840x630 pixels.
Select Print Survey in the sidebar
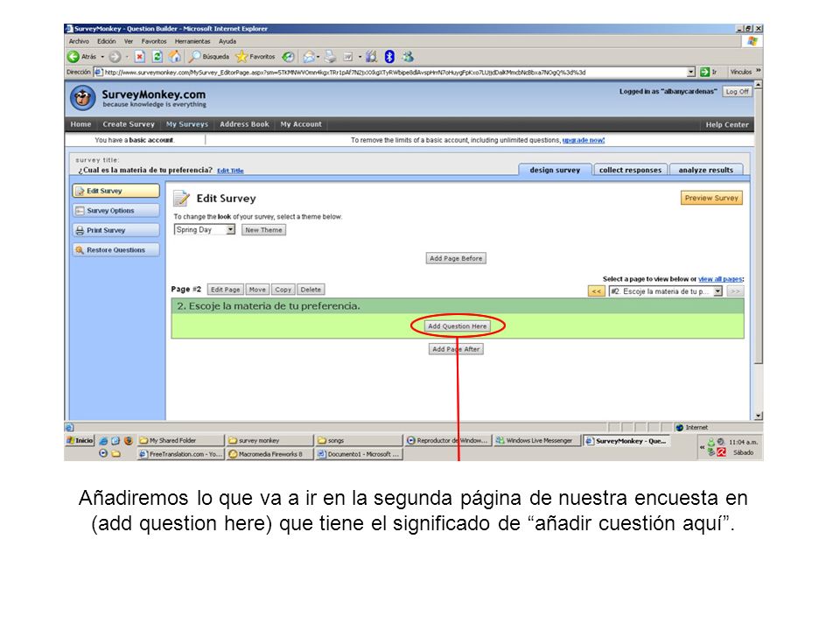pos(115,230)
